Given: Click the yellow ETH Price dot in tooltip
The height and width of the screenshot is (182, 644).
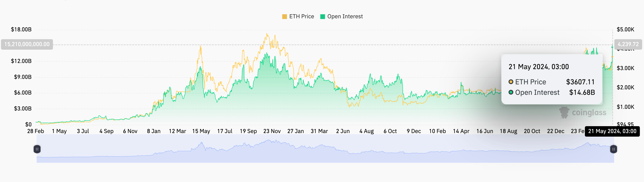Looking at the screenshot, I should (511, 82).
